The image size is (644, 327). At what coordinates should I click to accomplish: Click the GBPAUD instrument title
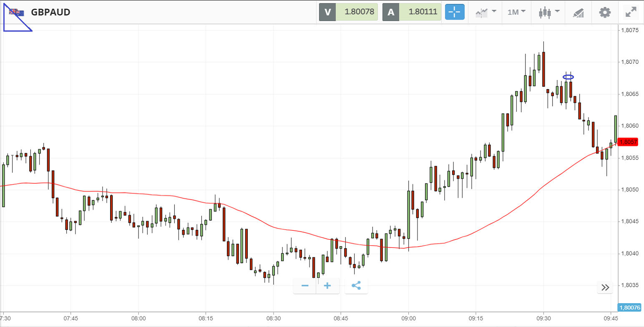(51, 12)
